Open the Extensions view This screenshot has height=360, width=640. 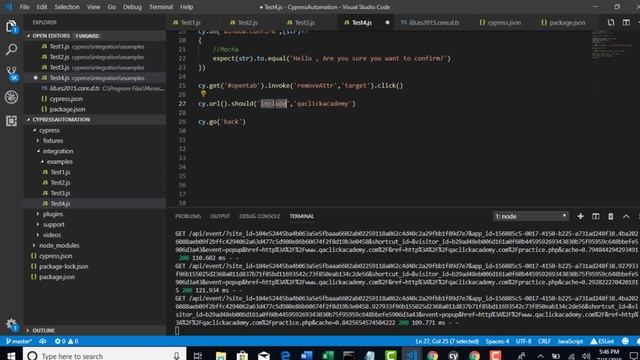11,121
